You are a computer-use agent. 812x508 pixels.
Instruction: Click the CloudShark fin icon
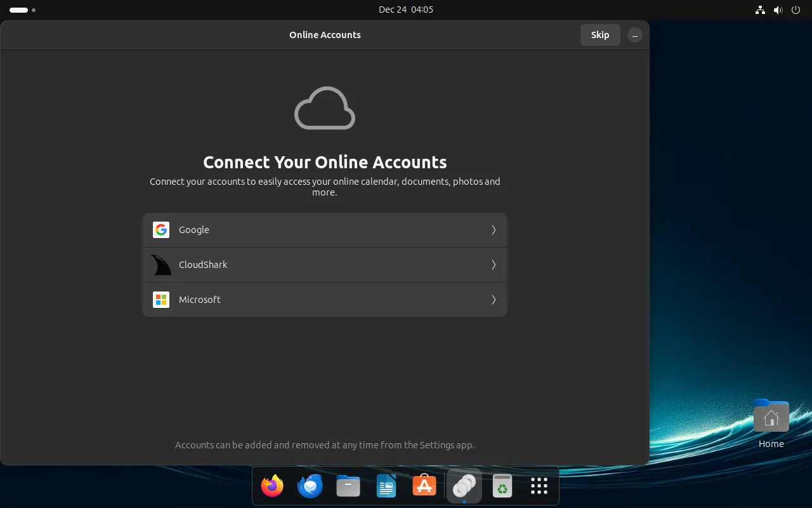161,265
